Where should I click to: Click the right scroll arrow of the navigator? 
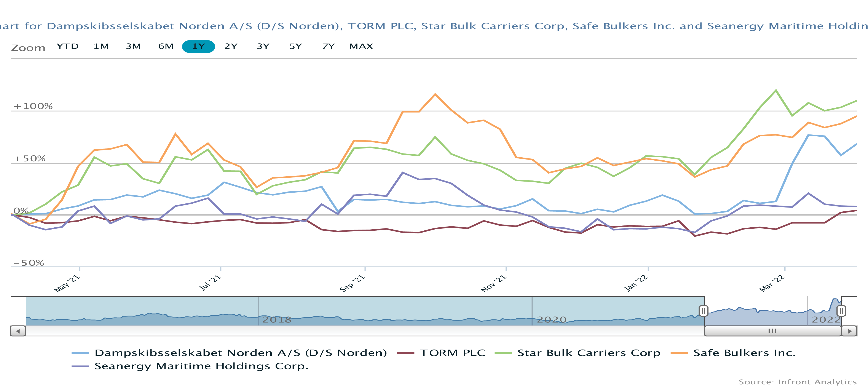coord(849,331)
